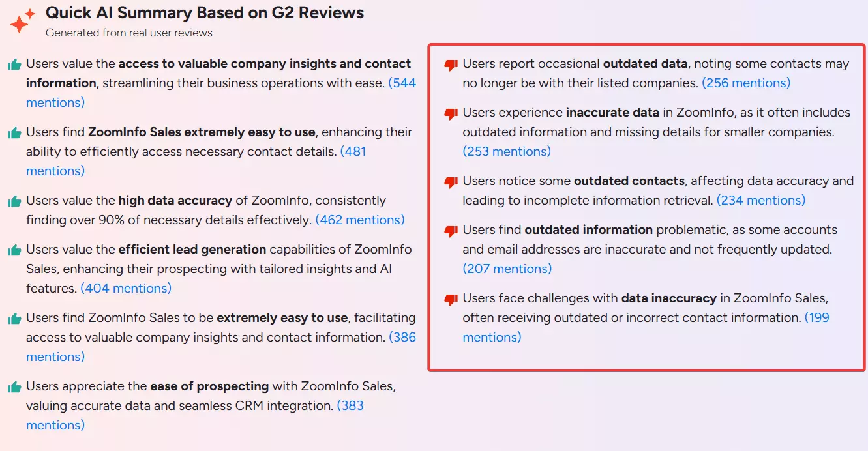Open the 234 mentions link
The image size is (868, 451).
(x=761, y=200)
